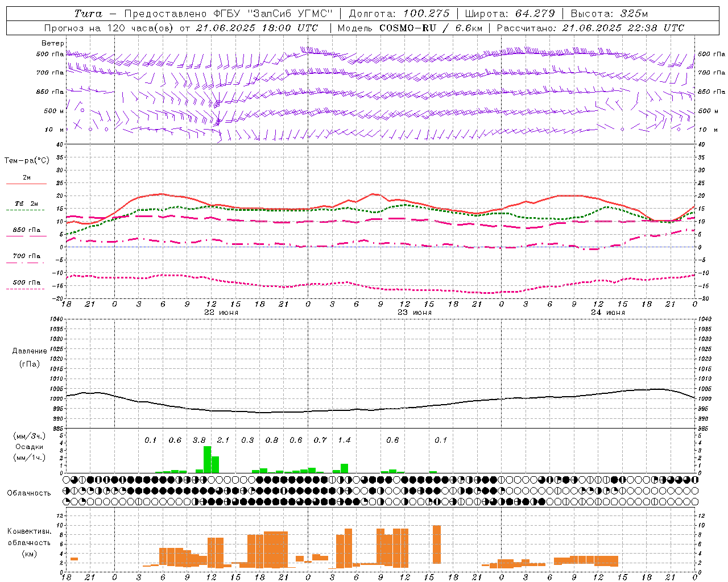Click the tallest green precipitation bar

(x=207, y=459)
